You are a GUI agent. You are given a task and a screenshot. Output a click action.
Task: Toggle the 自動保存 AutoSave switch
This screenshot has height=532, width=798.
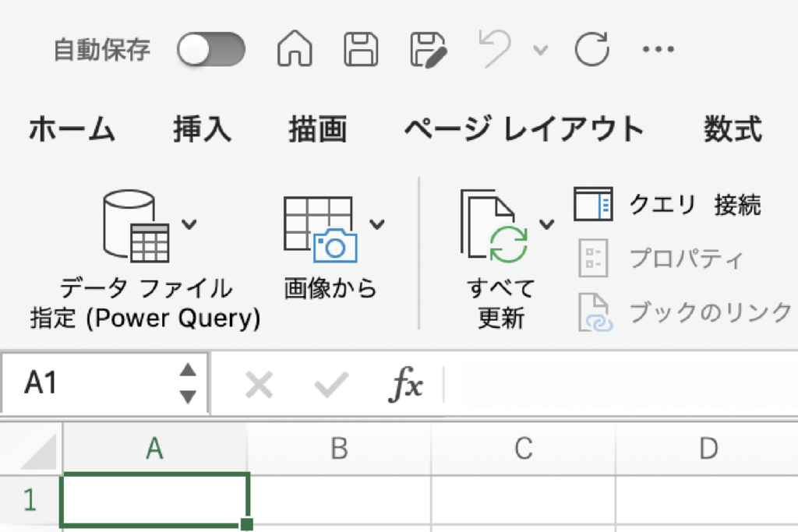[x=210, y=51]
